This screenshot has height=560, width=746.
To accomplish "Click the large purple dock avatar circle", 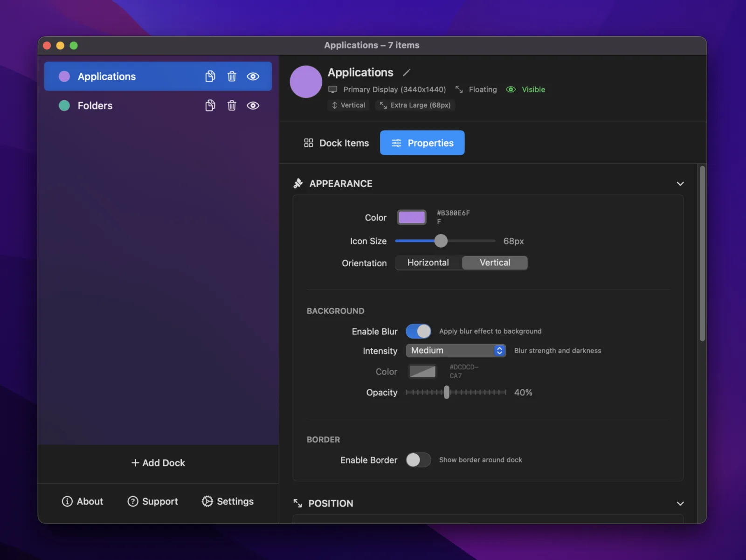I will pos(306,82).
